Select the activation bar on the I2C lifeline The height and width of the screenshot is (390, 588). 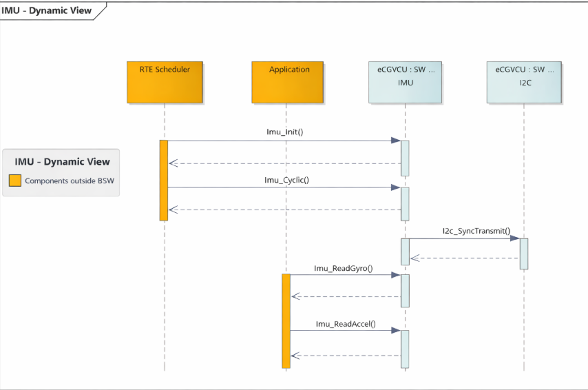524,254
